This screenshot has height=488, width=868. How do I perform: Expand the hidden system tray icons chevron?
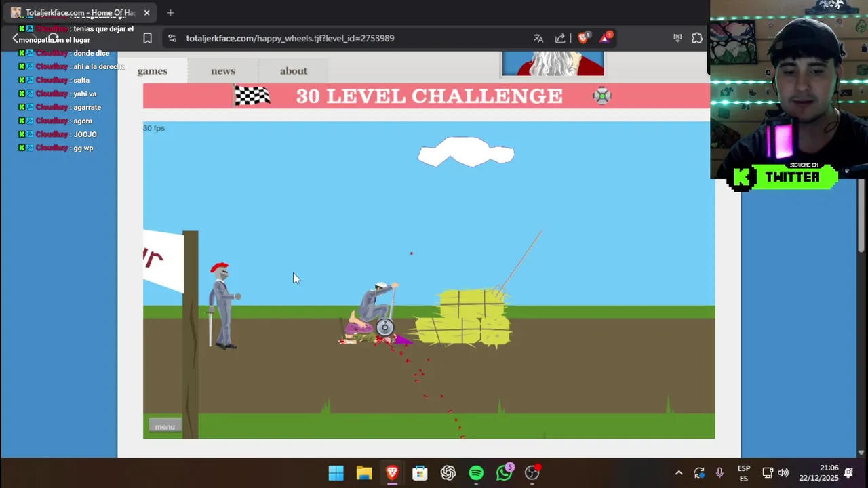(x=679, y=473)
